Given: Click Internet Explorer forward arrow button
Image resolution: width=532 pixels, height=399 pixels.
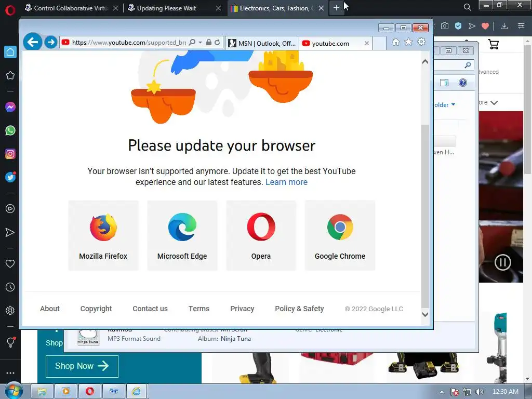Looking at the screenshot, I should pos(51,42).
